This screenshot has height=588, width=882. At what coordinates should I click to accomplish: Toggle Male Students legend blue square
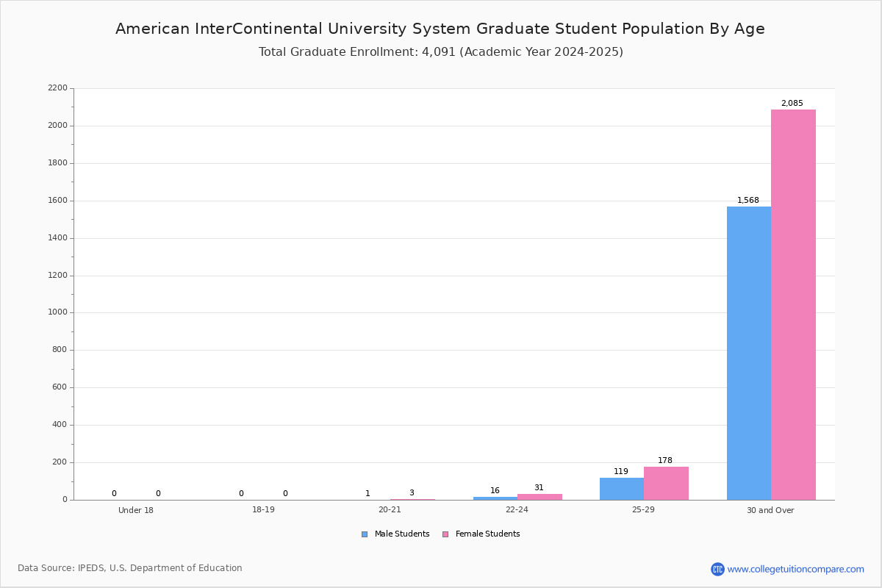365,534
